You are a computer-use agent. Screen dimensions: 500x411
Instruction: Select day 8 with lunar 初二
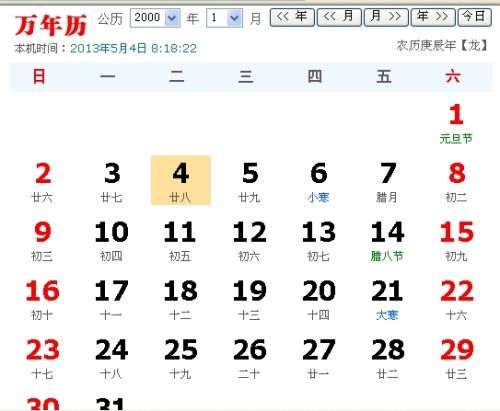456,182
